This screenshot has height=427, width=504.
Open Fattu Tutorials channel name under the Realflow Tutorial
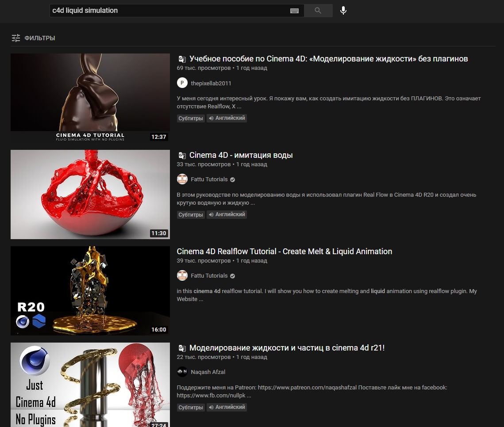(x=209, y=275)
